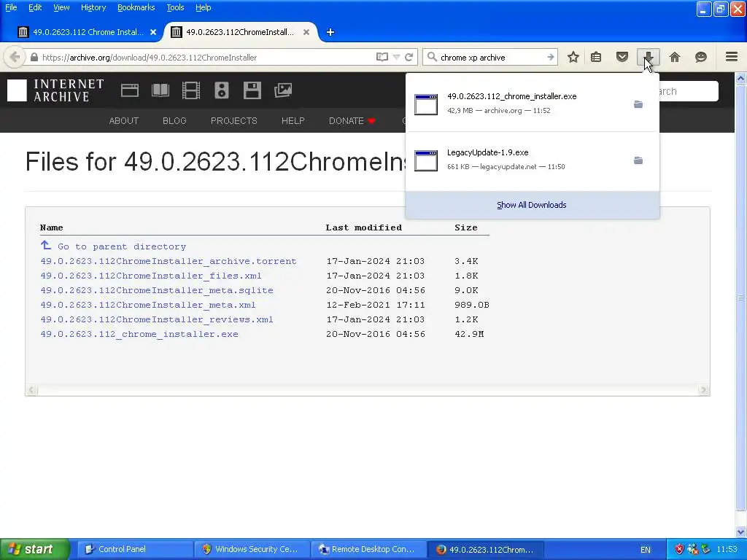Click PROJECTS in the archive navigation

click(234, 121)
